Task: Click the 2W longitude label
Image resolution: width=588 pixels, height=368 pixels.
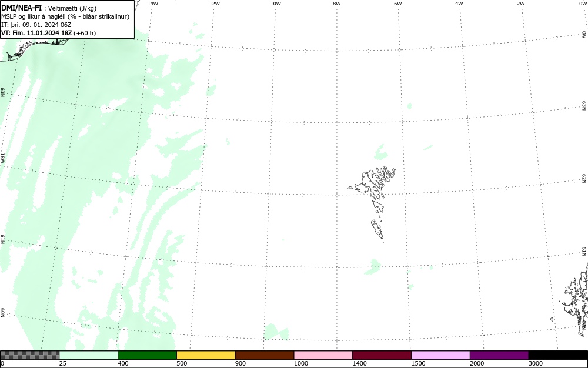Action: coord(520,4)
